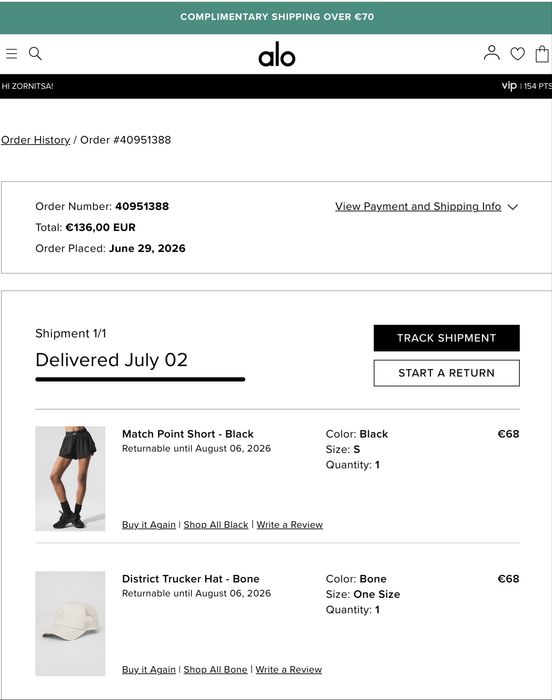Click the Track Shipment button
The height and width of the screenshot is (700, 552).
pos(447,338)
